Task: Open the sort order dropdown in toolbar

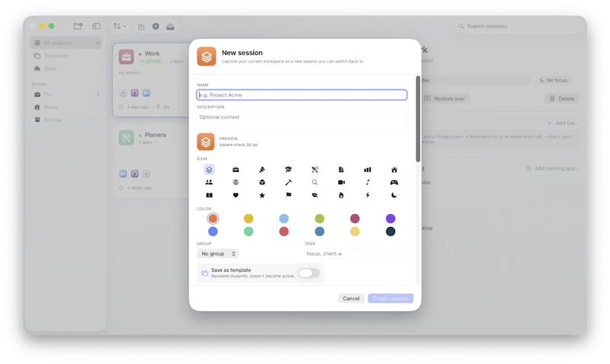Action: pos(120,26)
